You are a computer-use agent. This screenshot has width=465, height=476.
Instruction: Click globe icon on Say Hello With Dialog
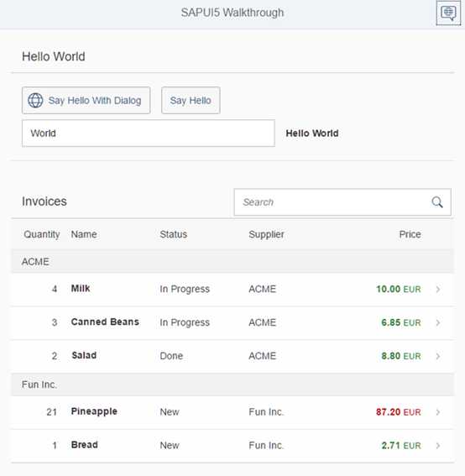35,101
